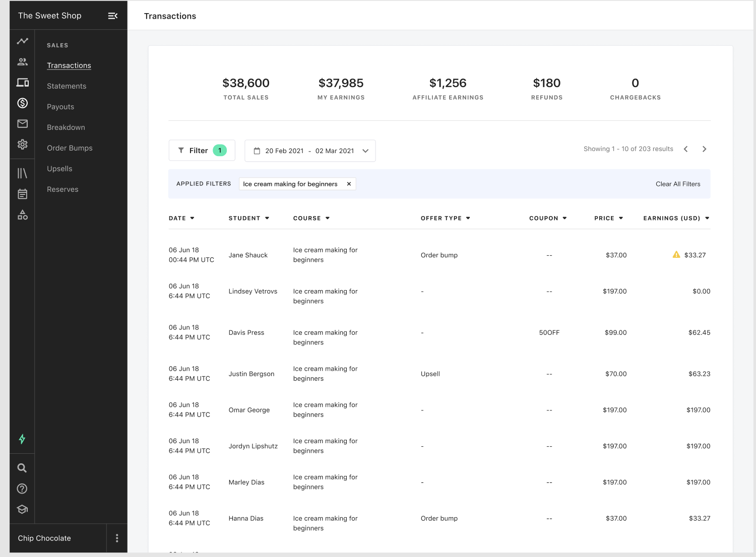The image size is (756, 557).
Task: Select Justin Bergson student name
Action: click(x=251, y=374)
